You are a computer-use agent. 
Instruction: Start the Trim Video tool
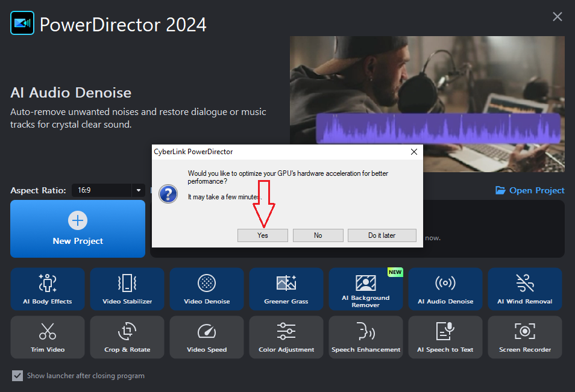(x=48, y=337)
